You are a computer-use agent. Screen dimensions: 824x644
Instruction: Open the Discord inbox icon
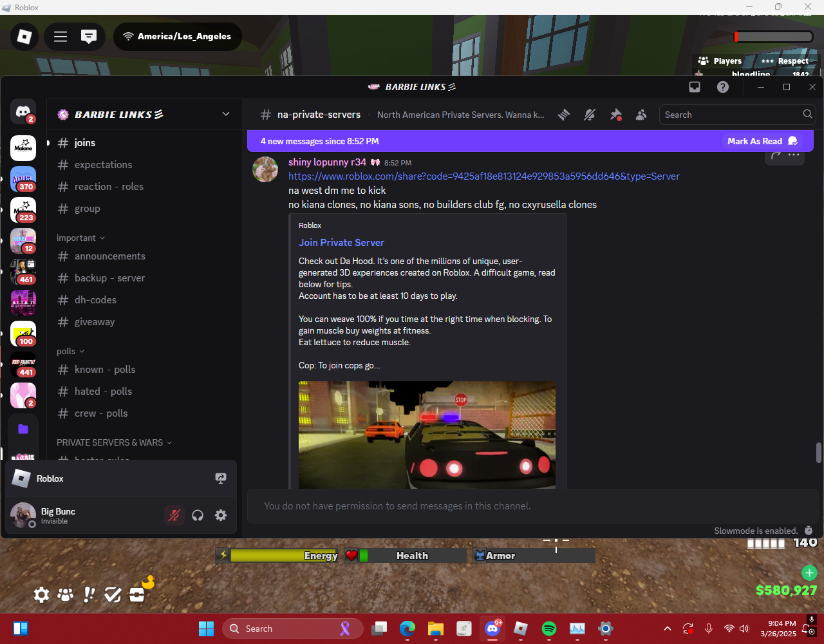(x=695, y=87)
